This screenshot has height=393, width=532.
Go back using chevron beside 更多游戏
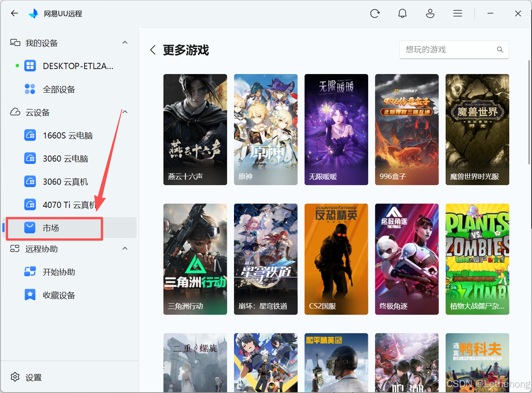click(153, 50)
